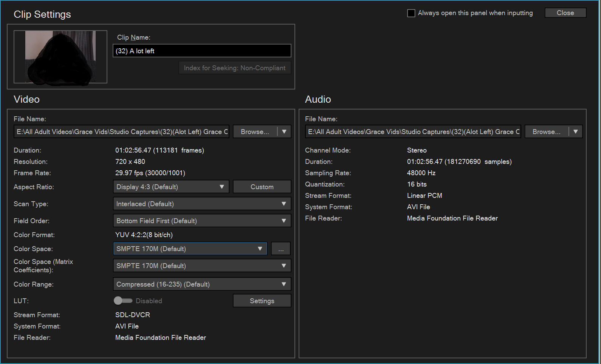
Task: Click the clip preview thumbnail
Action: coord(60,57)
